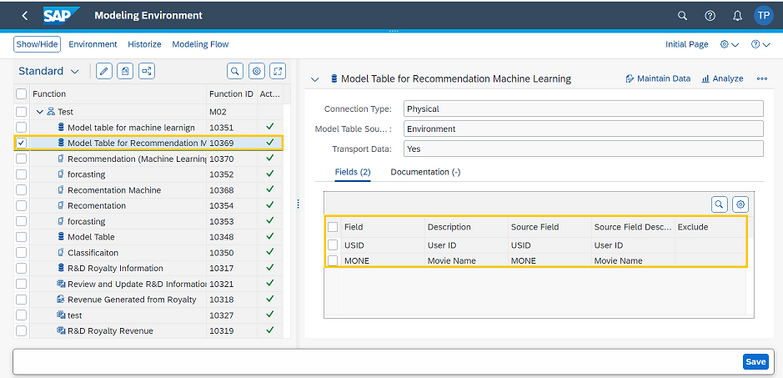Image resolution: width=783 pixels, height=378 pixels.
Task: Click icon beside Revenue Generated from Royalty
Action: pyautogui.click(x=61, y=300)
